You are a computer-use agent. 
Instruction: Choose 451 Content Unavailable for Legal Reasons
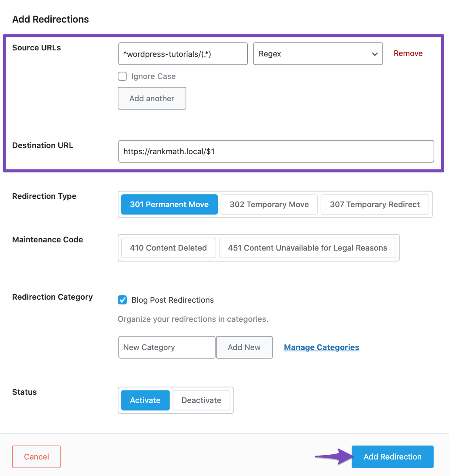[307, 248]
